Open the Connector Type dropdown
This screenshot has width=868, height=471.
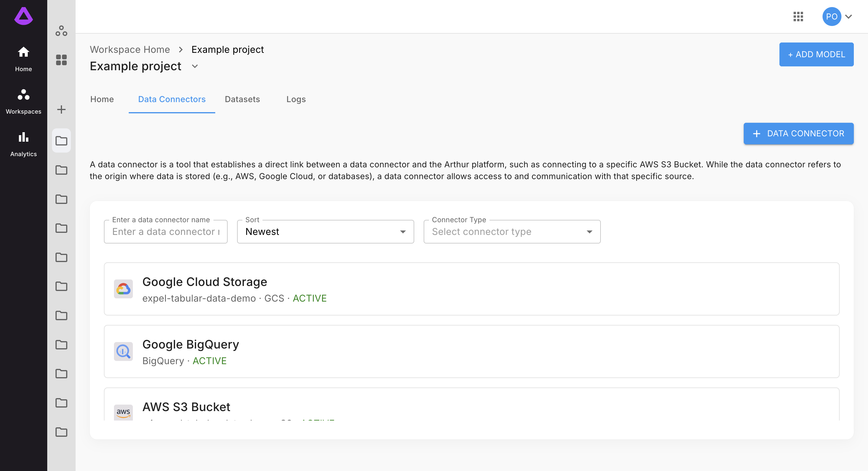click(x=512, y=231)
